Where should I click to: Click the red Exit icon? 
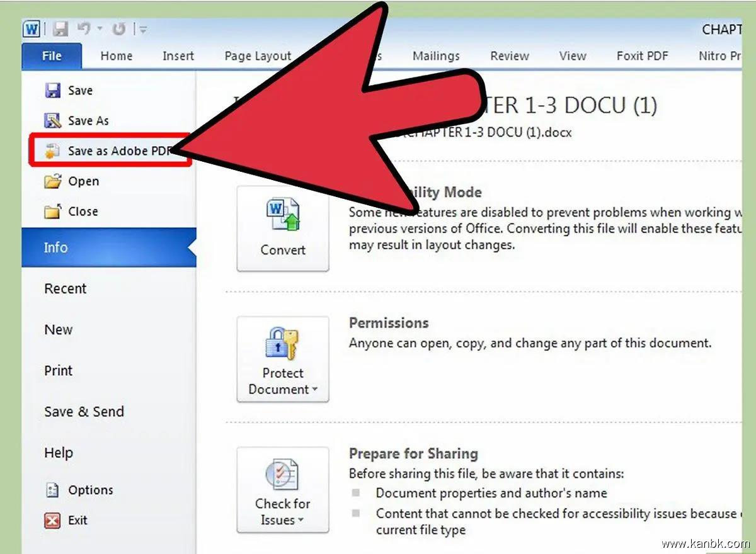pos(53,521)
